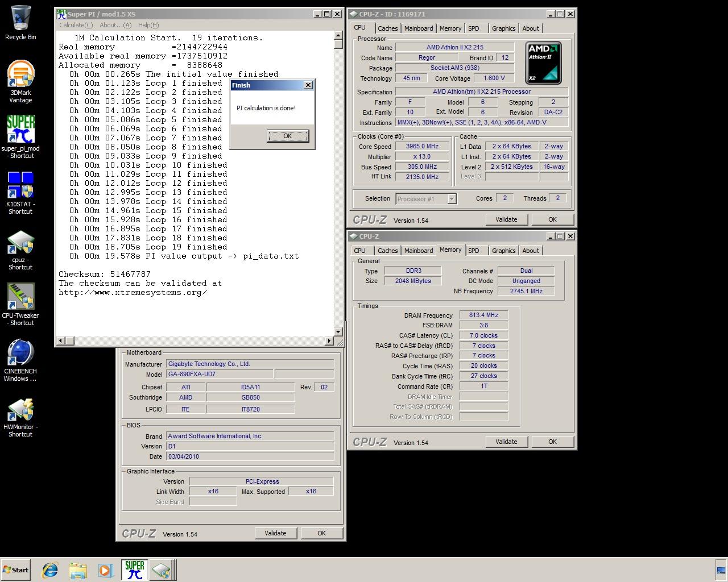Open the About tab in top CPU-Z
The height and width of the screenshot is (582, 728).
click(531, 28)
